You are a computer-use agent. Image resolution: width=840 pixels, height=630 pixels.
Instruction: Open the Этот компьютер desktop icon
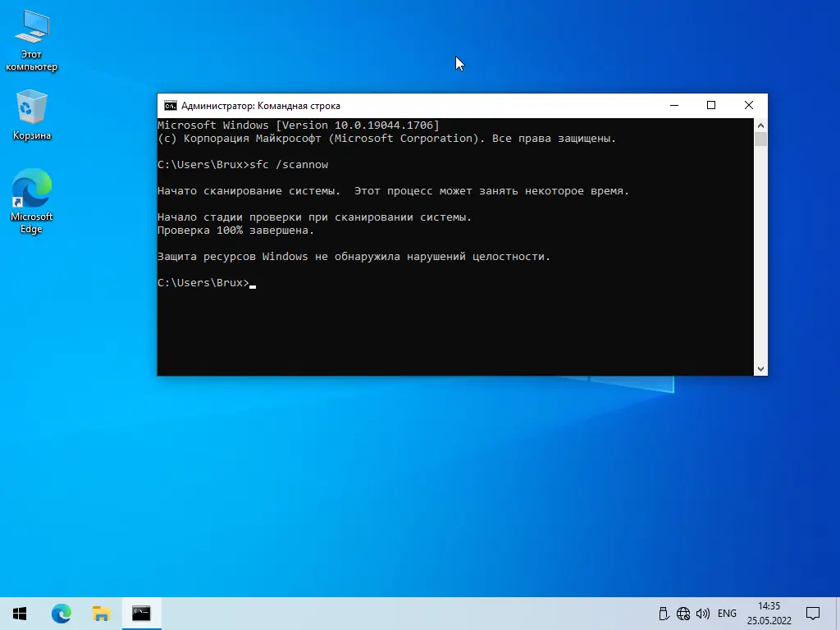coord(32,41)
